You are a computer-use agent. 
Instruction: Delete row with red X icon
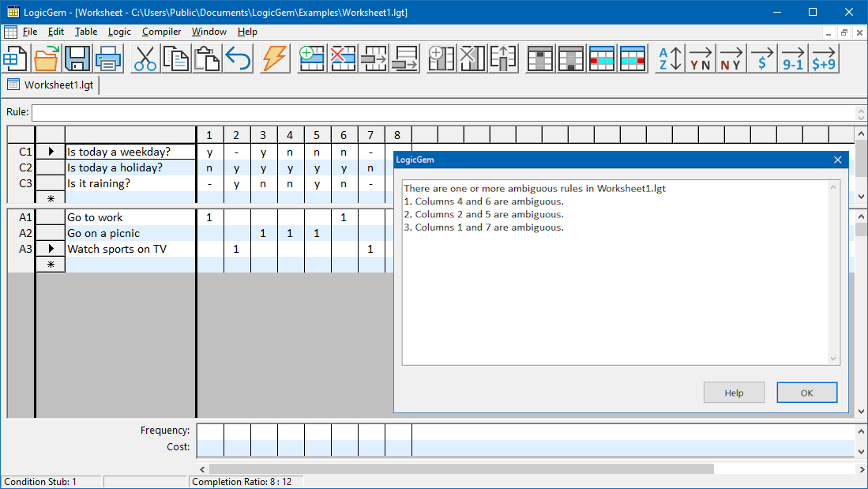[343, 58]
